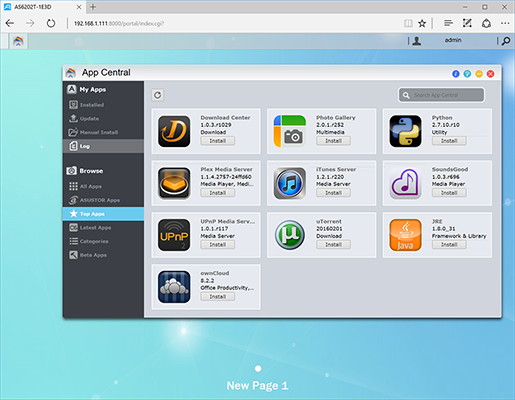Click the uTorrent app icon
The height and width of the screenshot is (400, 515).
pos(290,235)
